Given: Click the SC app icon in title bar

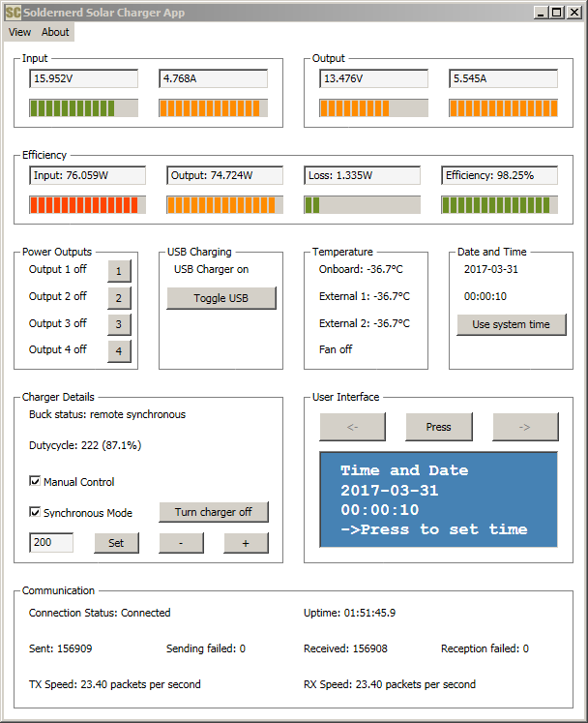Looking at the screenshot, I should click(13, 13).
